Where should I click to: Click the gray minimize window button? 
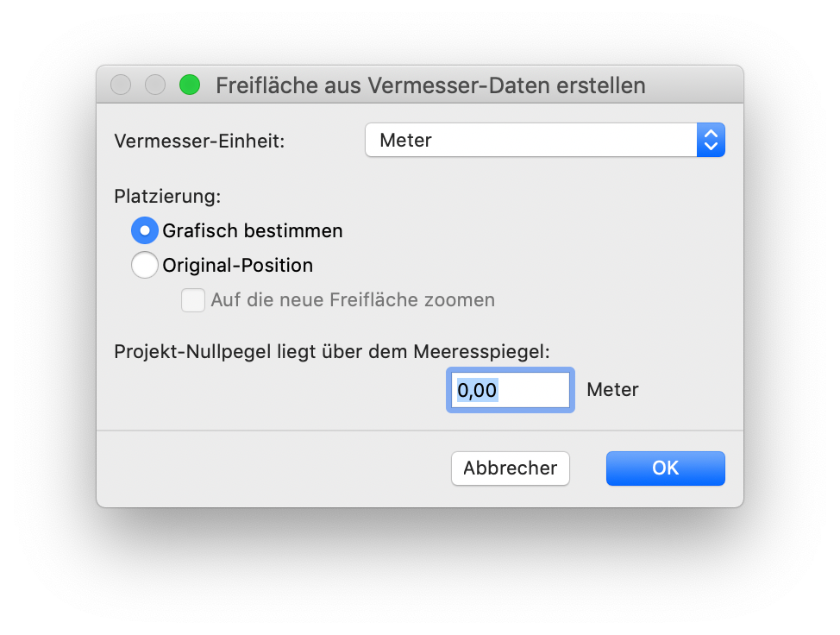point(155,85)
